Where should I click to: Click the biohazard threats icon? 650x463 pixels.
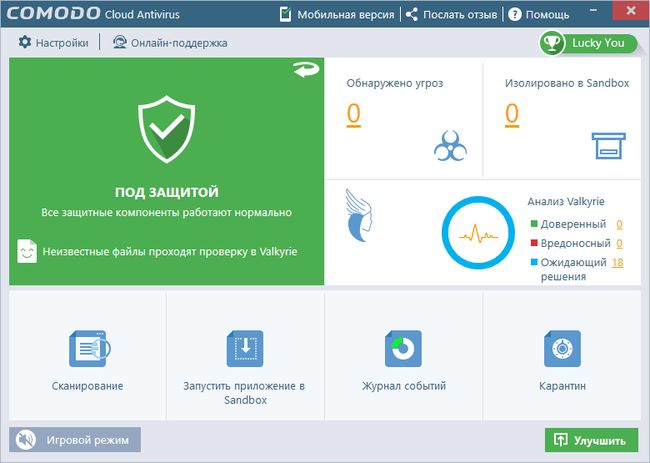pos(450,146)
